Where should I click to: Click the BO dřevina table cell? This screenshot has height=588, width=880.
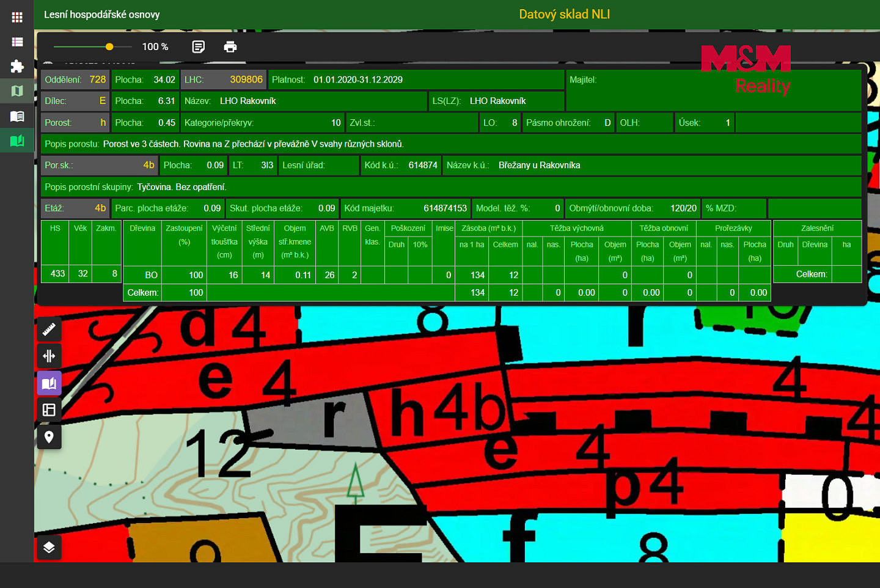coord(142,274)
